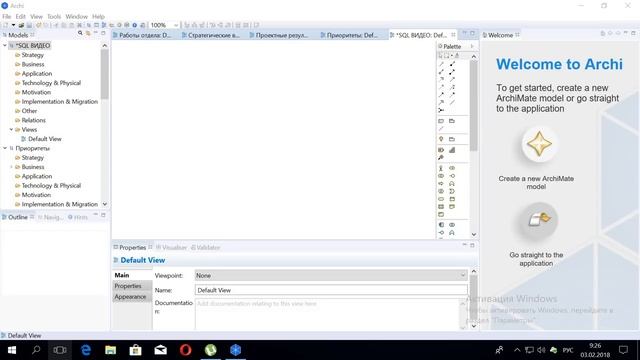Click the Select tool in the Palette header

click(440, 56)
